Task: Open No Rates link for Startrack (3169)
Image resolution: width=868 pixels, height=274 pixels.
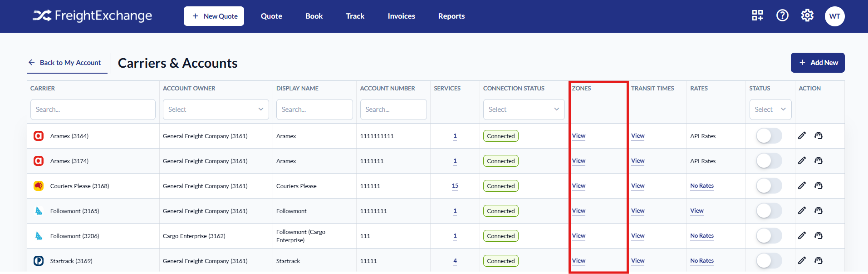Action: point(702,261)
